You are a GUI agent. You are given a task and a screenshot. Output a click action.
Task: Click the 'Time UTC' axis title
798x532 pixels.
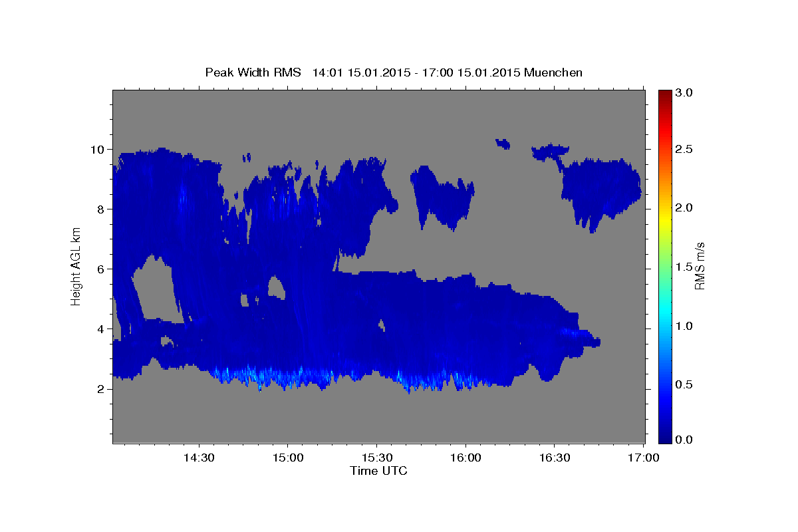[x=378, y=471]
